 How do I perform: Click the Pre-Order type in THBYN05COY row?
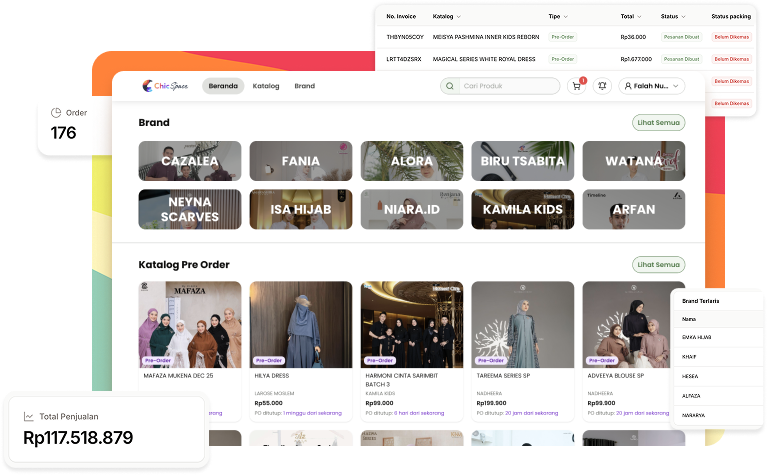click(563, 37)
